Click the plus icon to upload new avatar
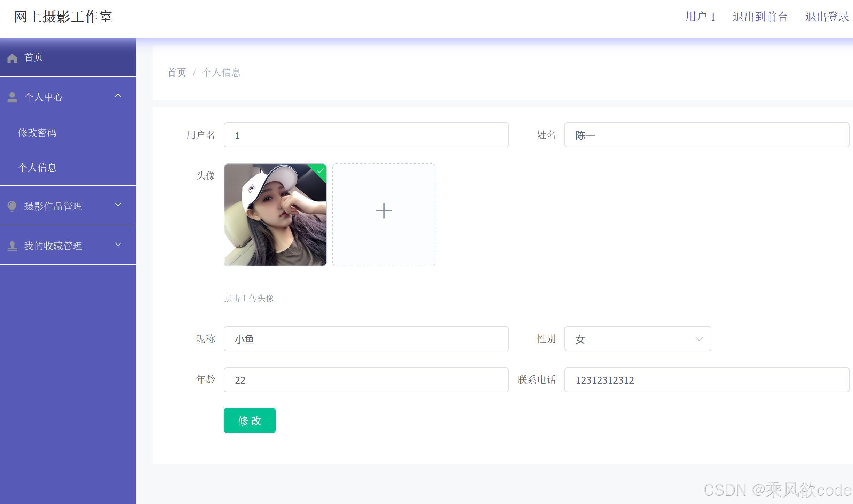 click(383, 210)
